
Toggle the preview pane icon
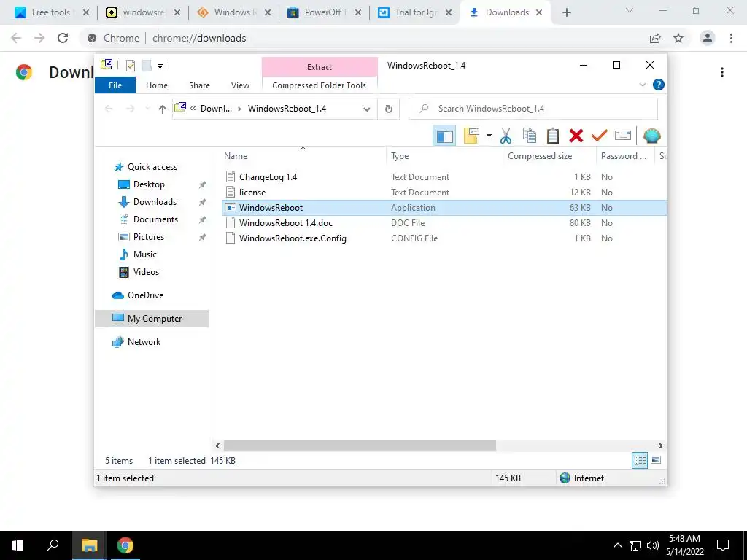(x=444, y=136)
